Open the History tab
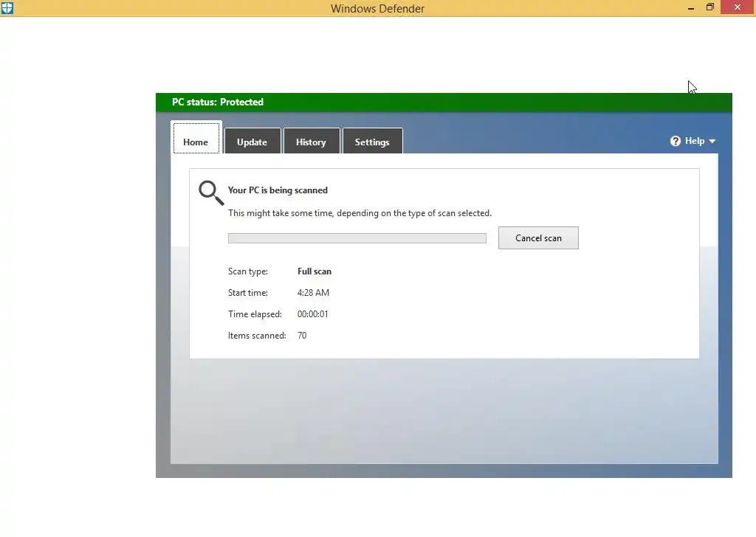The image size is (756, 537). tap(312, 141)
